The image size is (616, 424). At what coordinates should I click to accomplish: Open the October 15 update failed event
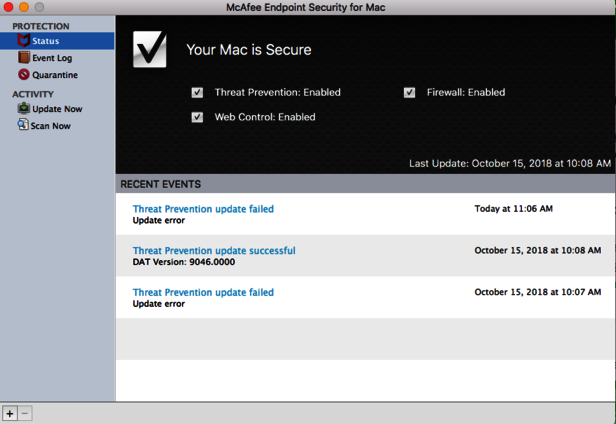[203, 293]
